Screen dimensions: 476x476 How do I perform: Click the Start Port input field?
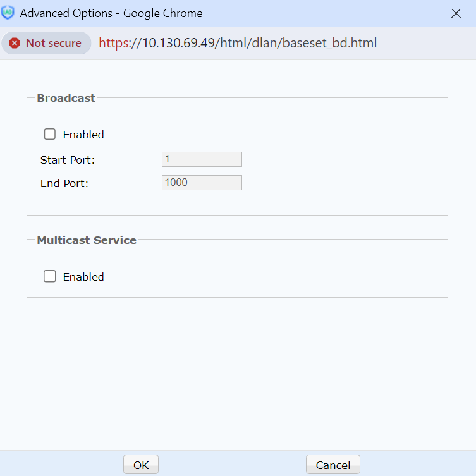[202, 159]
